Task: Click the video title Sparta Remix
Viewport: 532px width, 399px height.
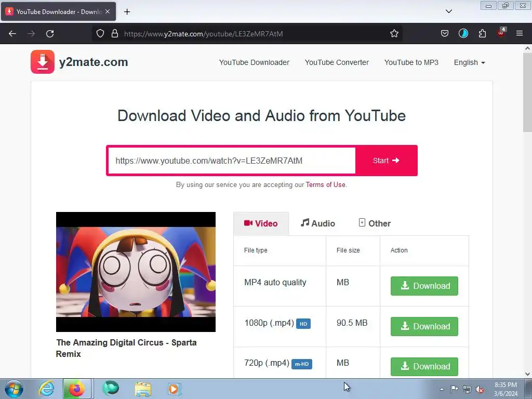Action: 126,348
